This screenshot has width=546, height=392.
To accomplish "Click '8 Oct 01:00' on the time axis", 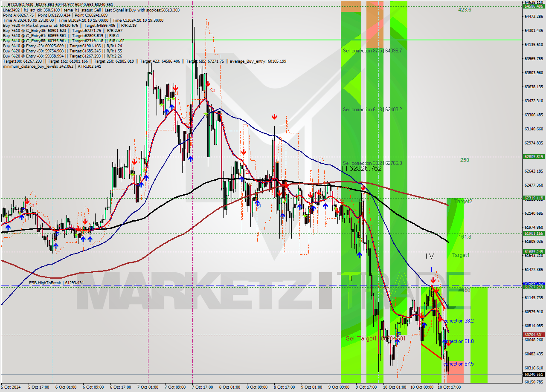I will pos(229,387).
